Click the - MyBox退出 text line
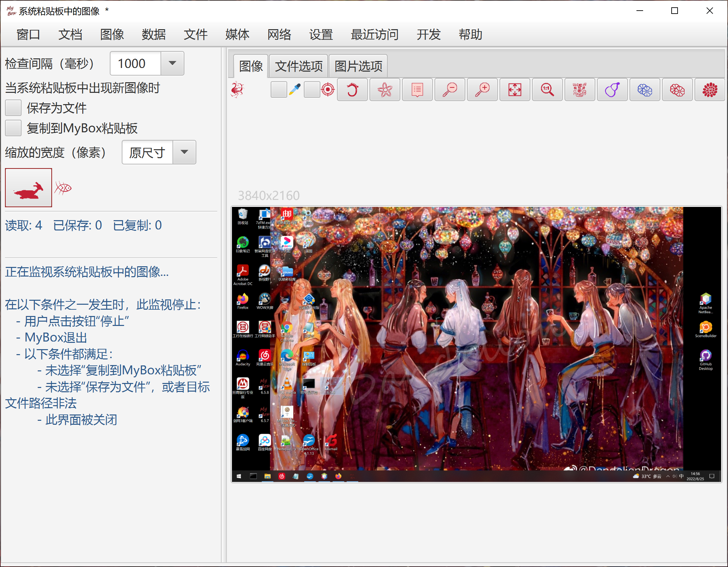The width and height of the screenshot is (728, 567). coord(52,338)
